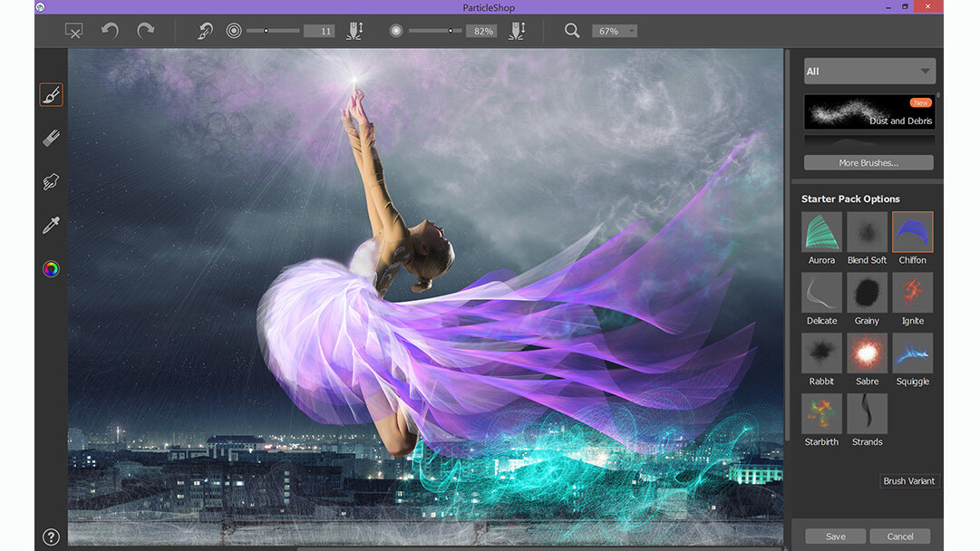
Task: Select the Brush tool in left sidebar
Action: (51, 94)
